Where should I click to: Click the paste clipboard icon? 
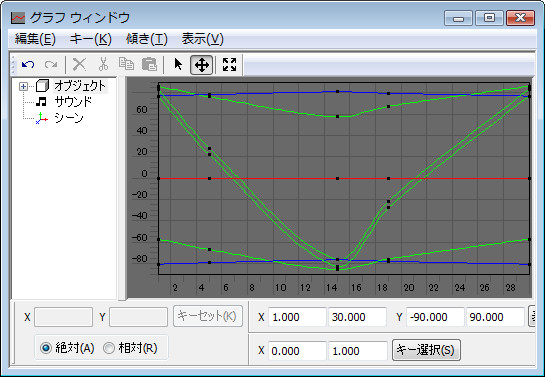coord(149,64)
